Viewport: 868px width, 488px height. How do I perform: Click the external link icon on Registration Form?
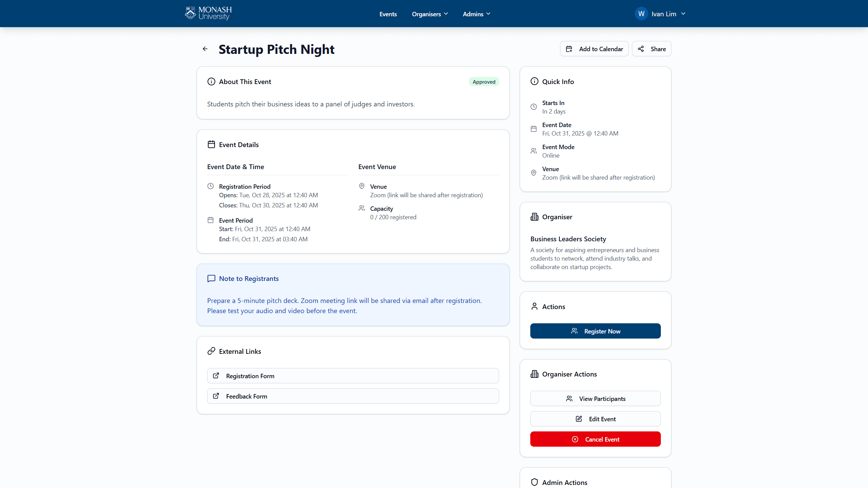point(216,375)
